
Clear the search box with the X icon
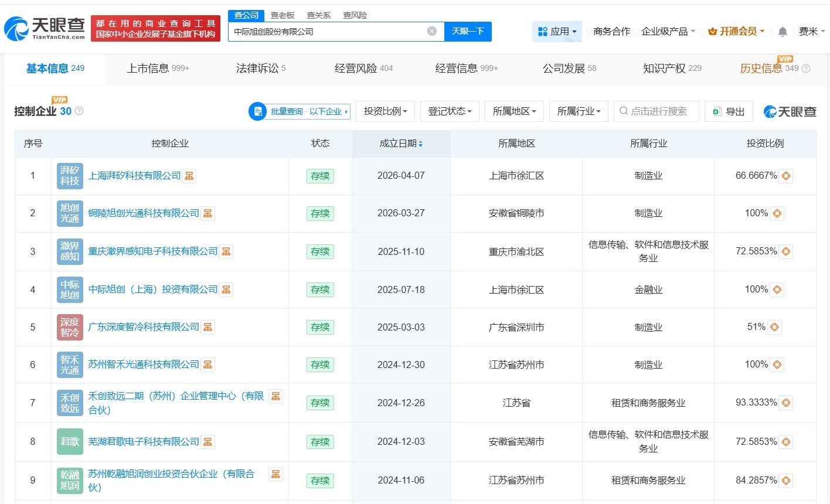(432, 31)
